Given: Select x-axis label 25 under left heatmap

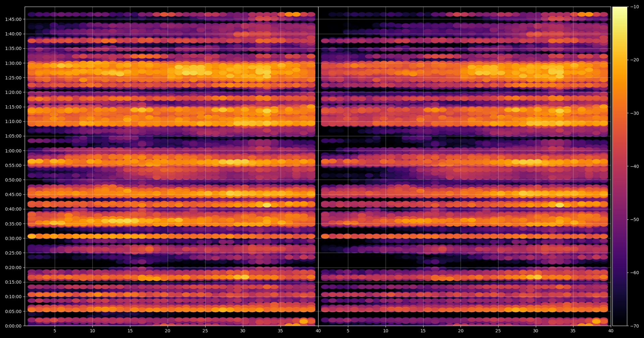Looking at the screenshot, I should click(205, 331).
